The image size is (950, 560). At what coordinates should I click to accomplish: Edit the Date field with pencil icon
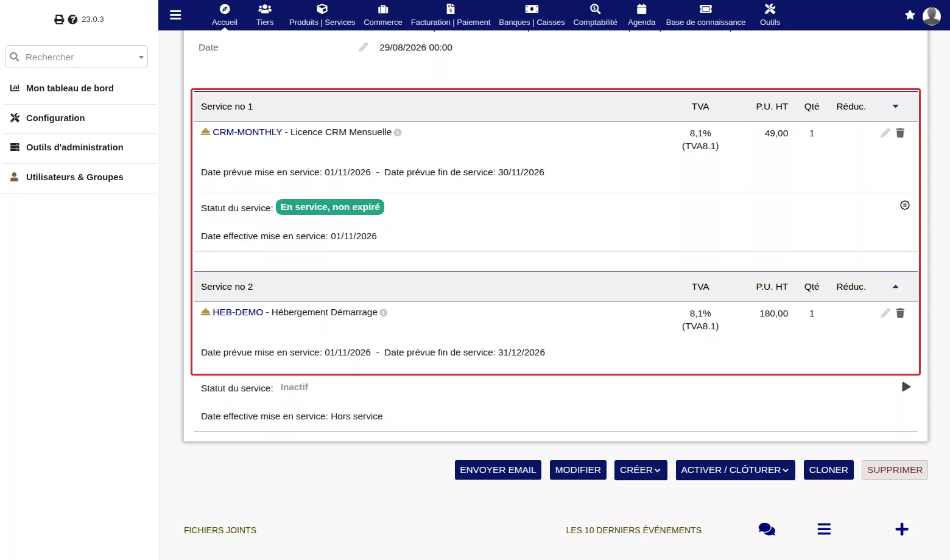(x=363, y=47)
